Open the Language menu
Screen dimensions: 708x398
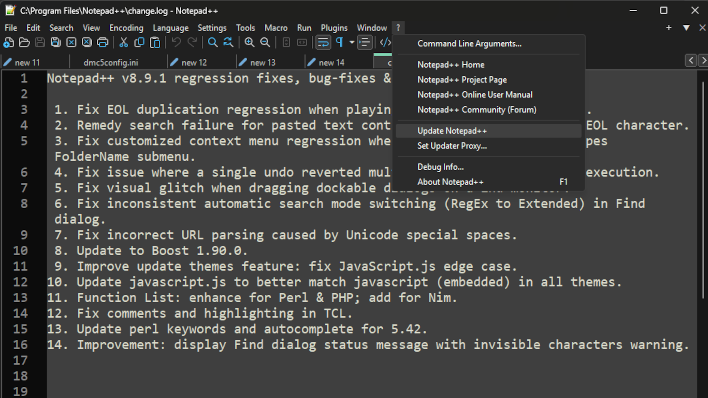click(x=171, y=28)
